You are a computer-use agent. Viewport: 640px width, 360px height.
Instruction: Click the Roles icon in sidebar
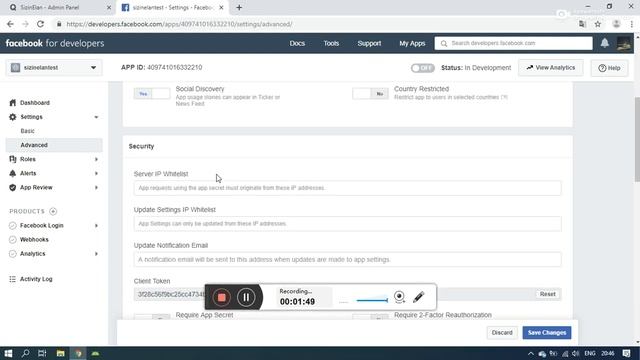pyautogui.click(x=13, y=159)
